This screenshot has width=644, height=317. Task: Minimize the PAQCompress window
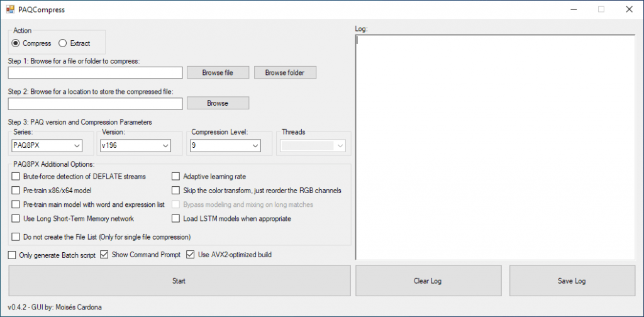[573, 9]
